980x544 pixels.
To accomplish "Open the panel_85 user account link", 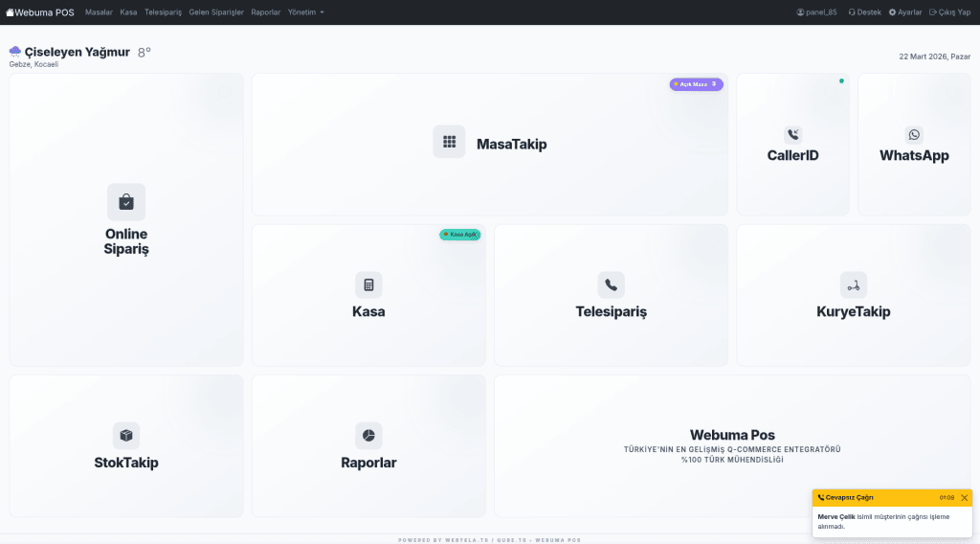I will [x=816, y=12].
